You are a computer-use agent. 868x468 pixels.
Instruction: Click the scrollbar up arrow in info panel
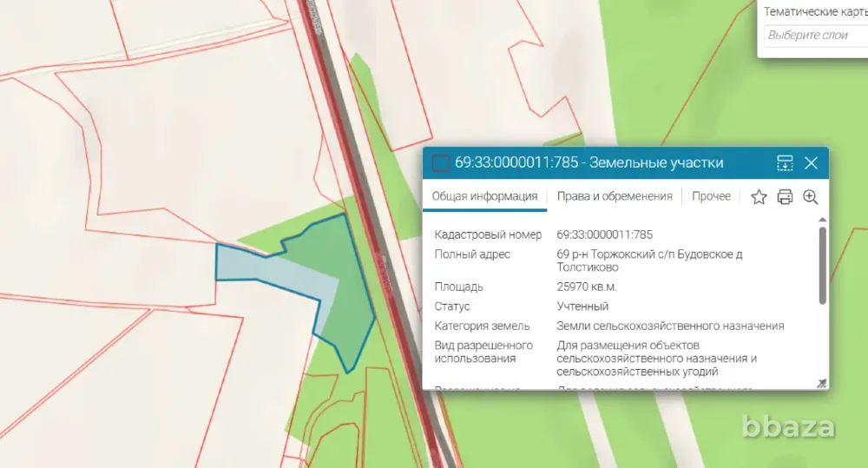(823, 220)
